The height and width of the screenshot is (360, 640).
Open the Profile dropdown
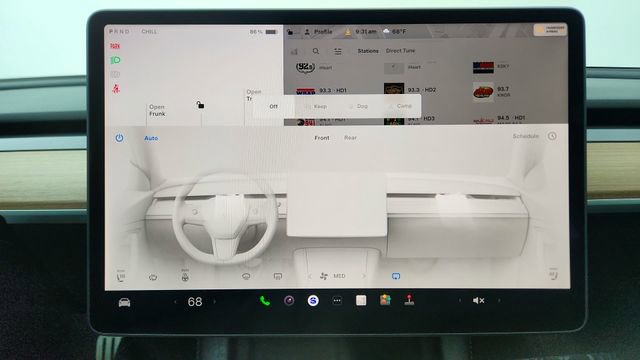pyautogui.click(x=318, y=31)
